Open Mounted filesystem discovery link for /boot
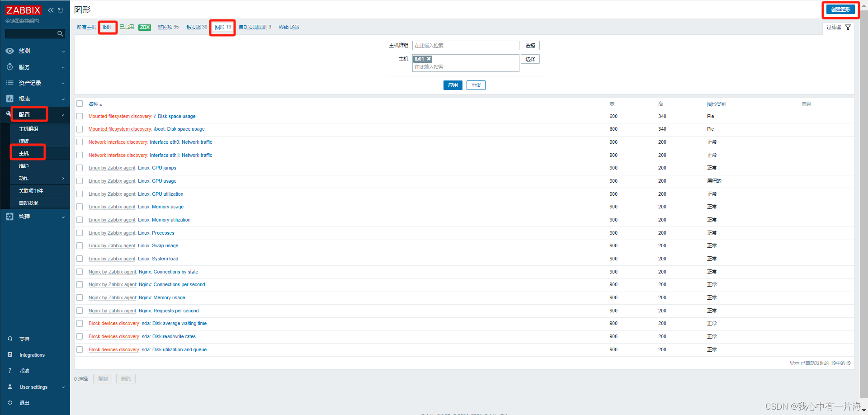The width and height of the screenshot is (868, 415). [120, 129]
